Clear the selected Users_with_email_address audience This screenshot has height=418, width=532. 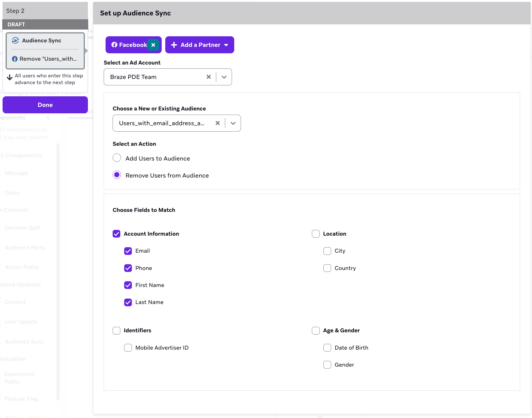tap(218, 123)
